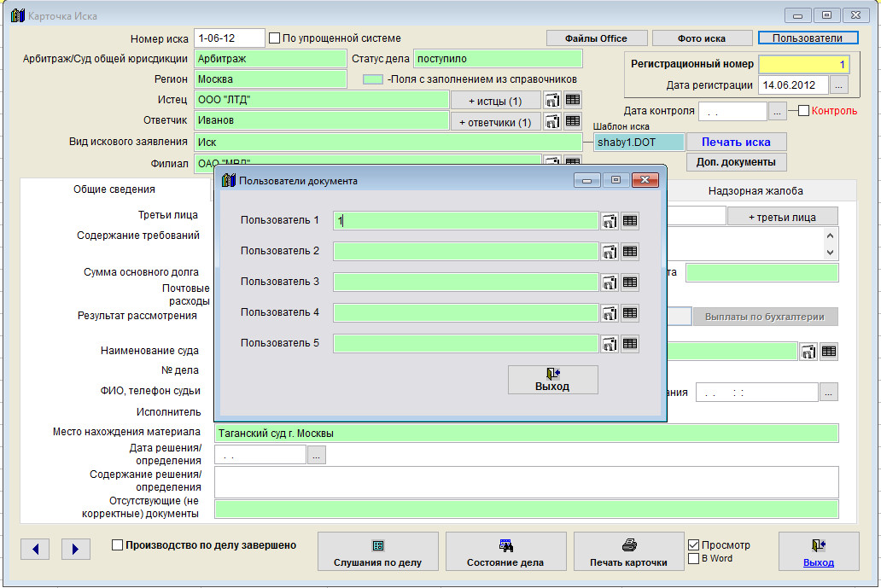Image resolution: width=881 pixels, height=588 pixels.
Task: Open date picker for Дата регистрации
Action: [839, 85]
